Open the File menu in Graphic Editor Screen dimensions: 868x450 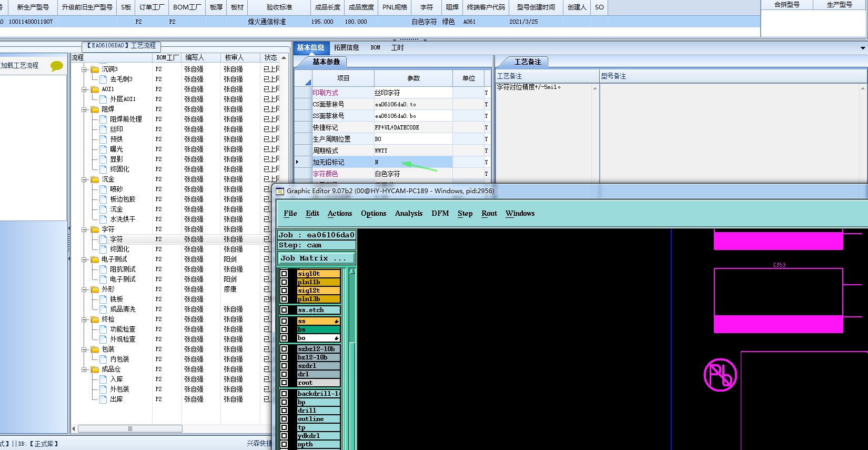click(290, 213)
